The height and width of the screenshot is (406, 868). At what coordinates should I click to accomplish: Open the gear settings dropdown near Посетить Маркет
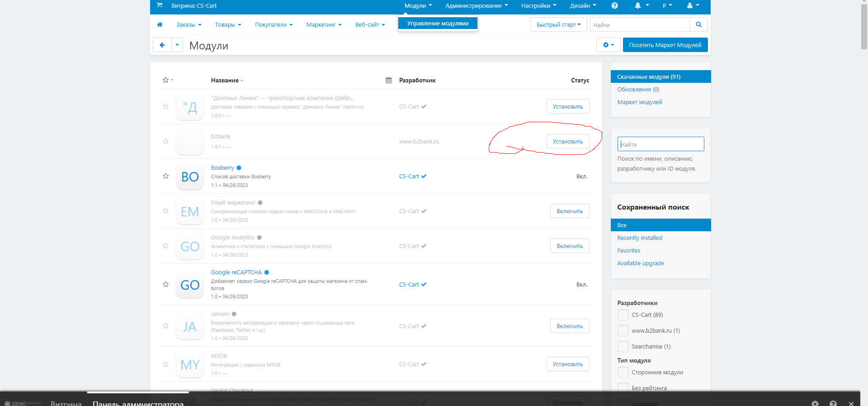click(x=608, y=45)
